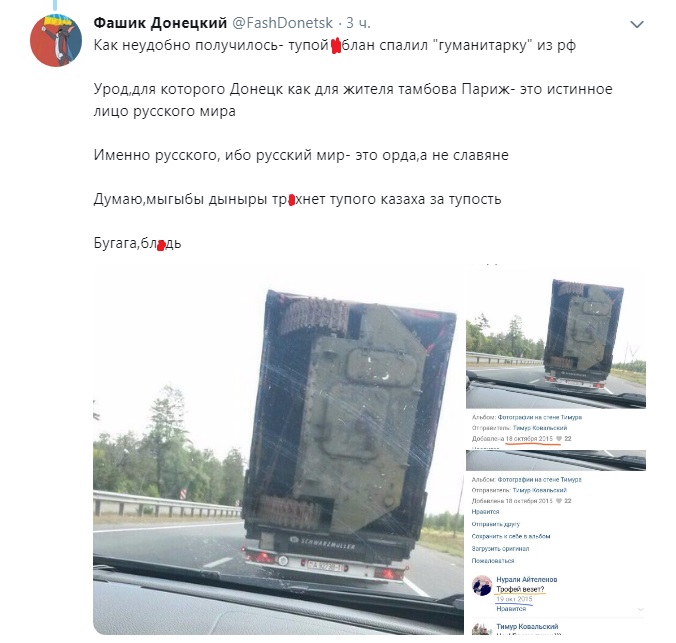
Task: Open the tweet options chevron menu
Action: (x=637, y=24)
